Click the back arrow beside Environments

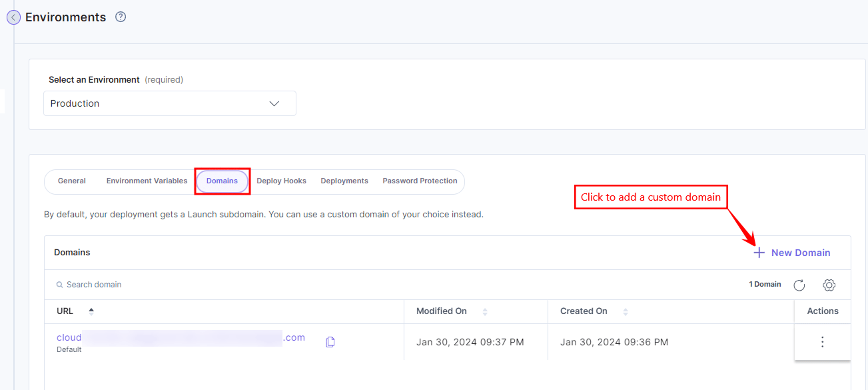tap(14, 17)
